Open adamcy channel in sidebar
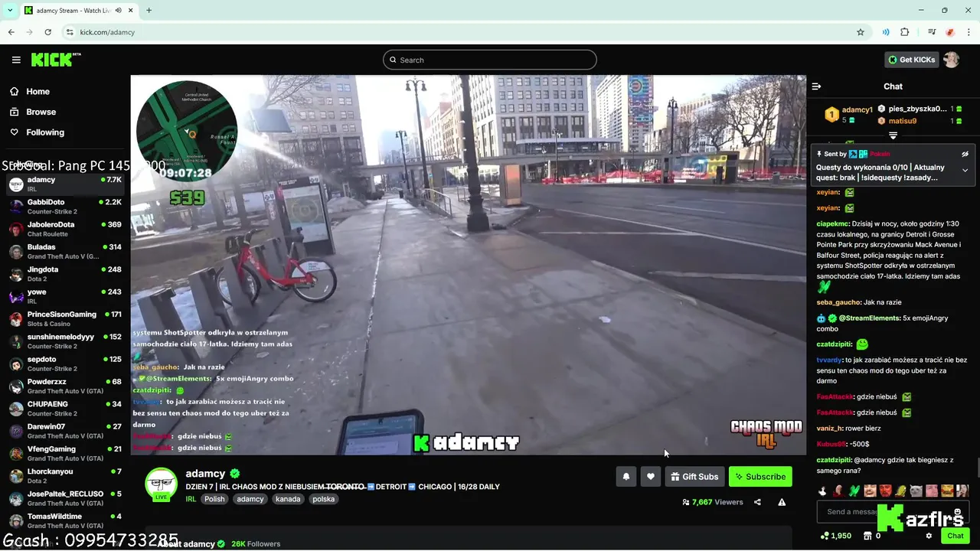980x551 pixels. [x=65, y=184]
